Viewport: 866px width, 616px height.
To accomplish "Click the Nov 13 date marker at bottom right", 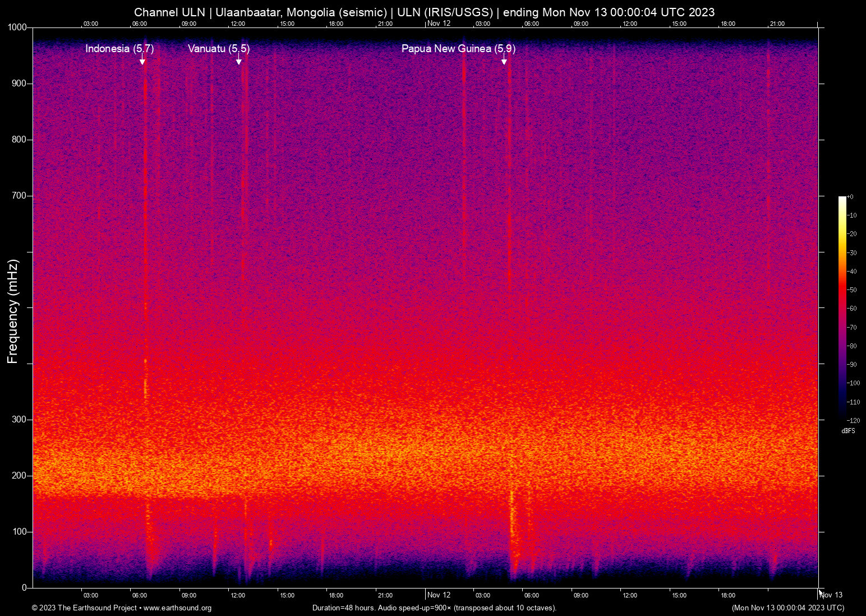I will point(831,595).
